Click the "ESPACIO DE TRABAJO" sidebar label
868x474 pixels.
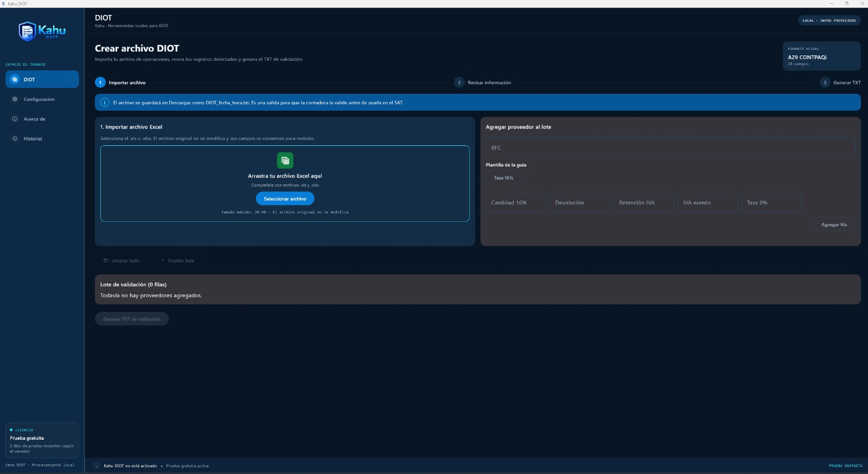(x=25, y=65)
